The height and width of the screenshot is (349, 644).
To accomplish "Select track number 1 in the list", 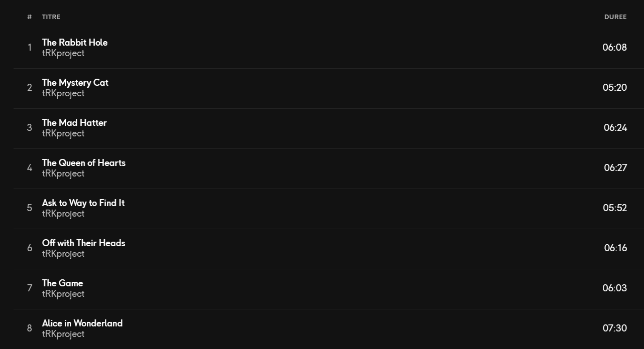I will [x=30, y=48].
